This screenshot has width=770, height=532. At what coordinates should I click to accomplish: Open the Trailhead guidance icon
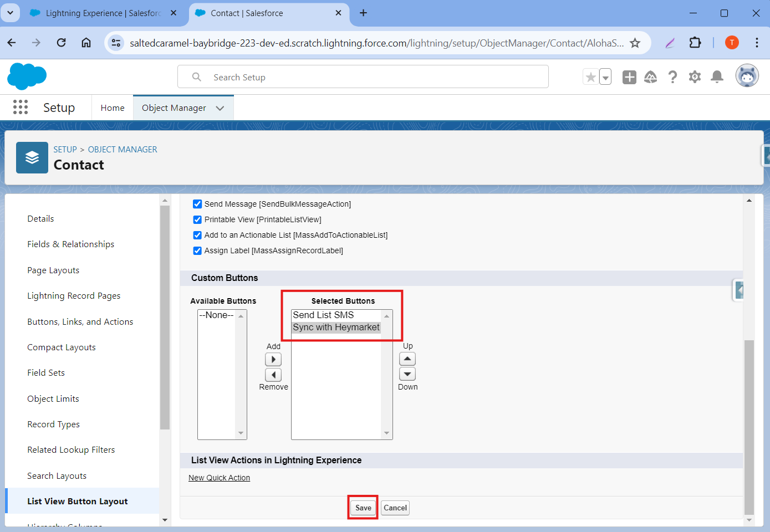pyautogui.click(x=651, y=77)
